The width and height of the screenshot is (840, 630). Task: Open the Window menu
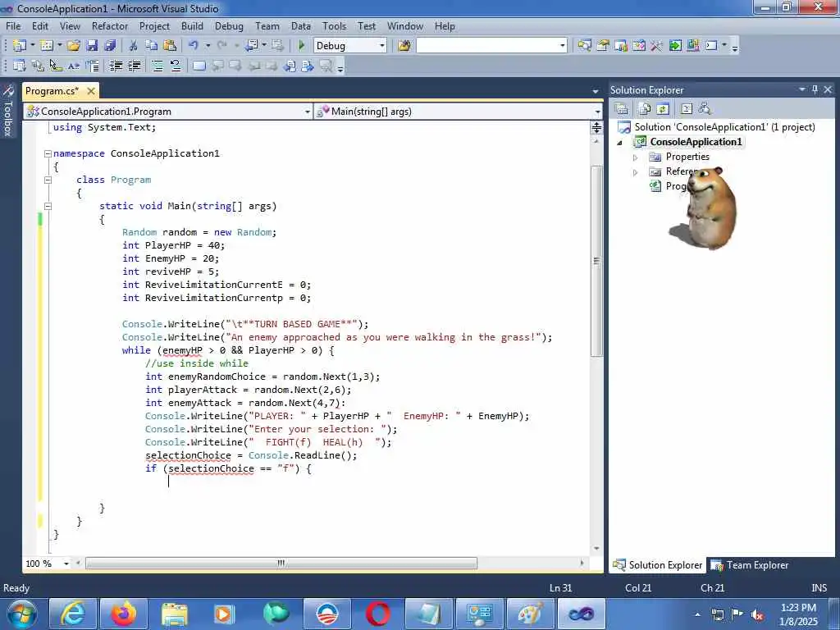[405, 26]
